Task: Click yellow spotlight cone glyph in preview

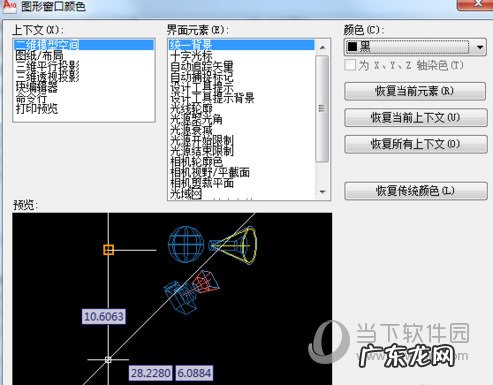Action: (233, 246)
